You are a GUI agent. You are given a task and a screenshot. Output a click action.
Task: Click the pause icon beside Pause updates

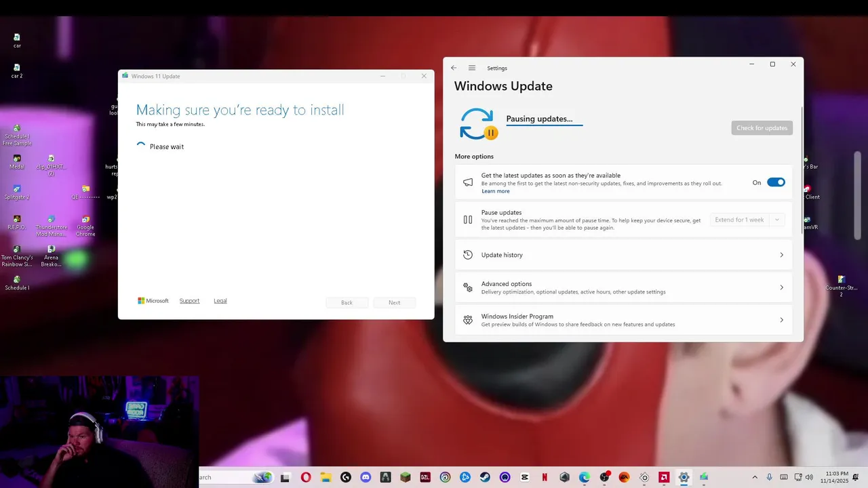click(468, 220)
